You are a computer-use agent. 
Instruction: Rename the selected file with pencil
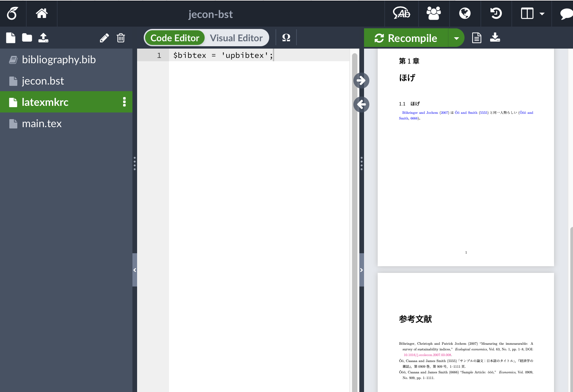104,38
